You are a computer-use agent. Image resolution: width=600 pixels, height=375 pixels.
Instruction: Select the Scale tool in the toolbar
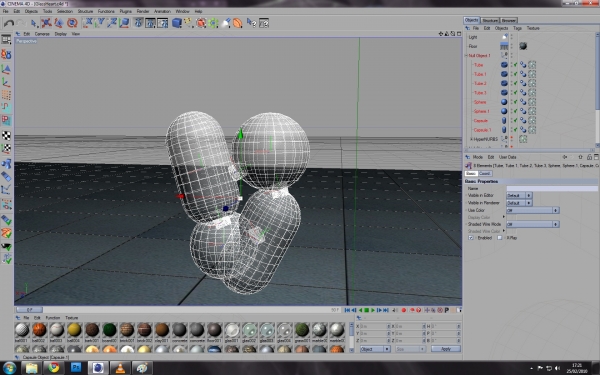(x=59, y=23)
